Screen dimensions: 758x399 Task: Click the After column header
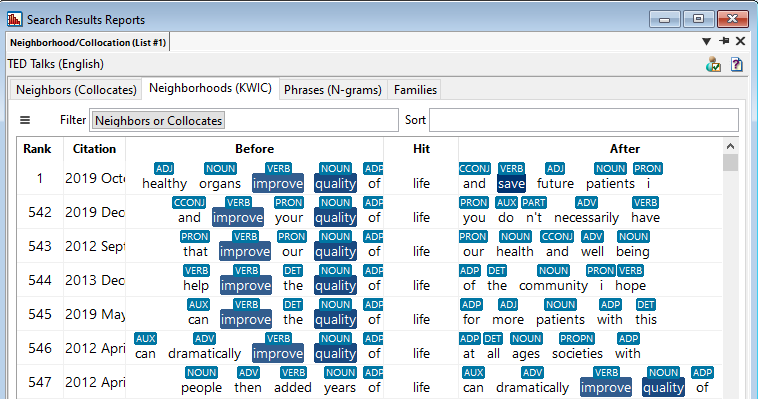point(625,149)
